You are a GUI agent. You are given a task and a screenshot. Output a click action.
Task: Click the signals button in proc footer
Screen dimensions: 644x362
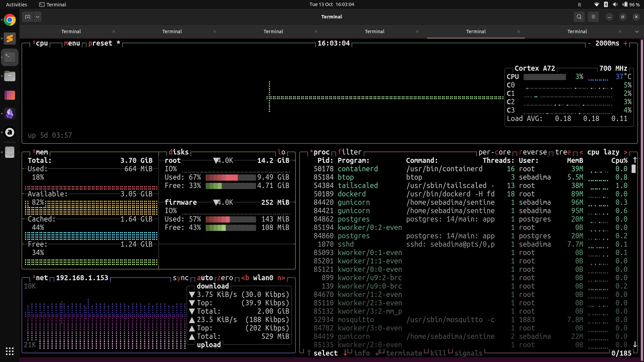click(468, 353)
